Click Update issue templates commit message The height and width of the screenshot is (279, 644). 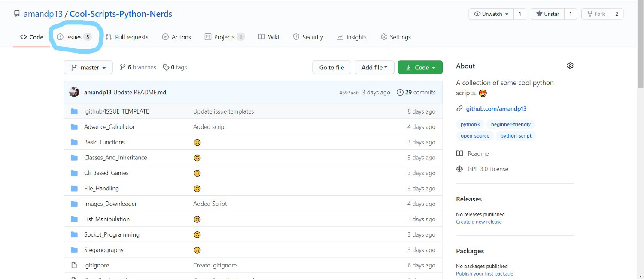click(223, 111)
